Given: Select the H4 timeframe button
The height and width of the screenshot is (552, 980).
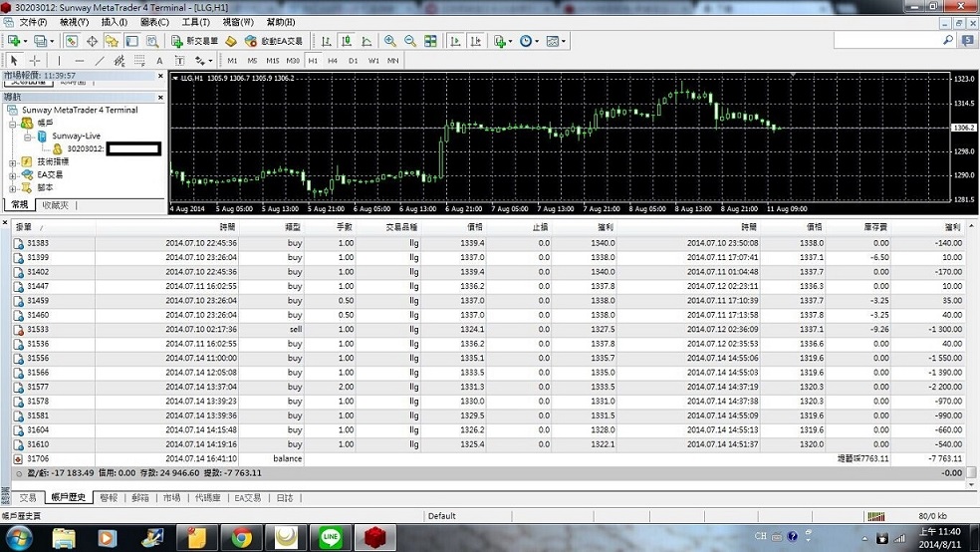Looking at the screenshot, I should coord(333,61).
